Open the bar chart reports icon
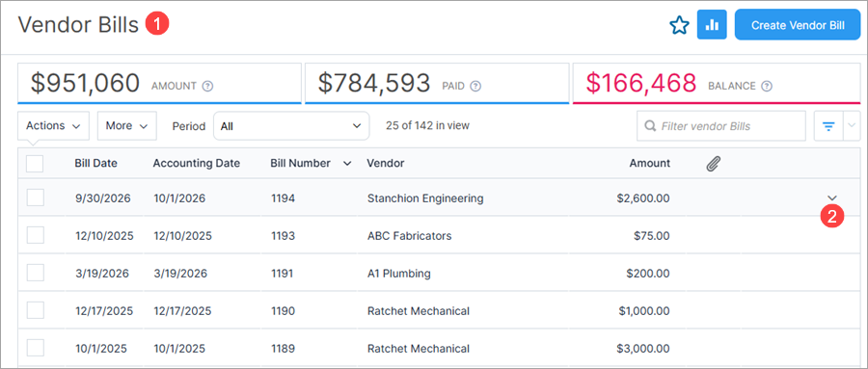Screen dimensions: 868x369 (x=712, y=25)
